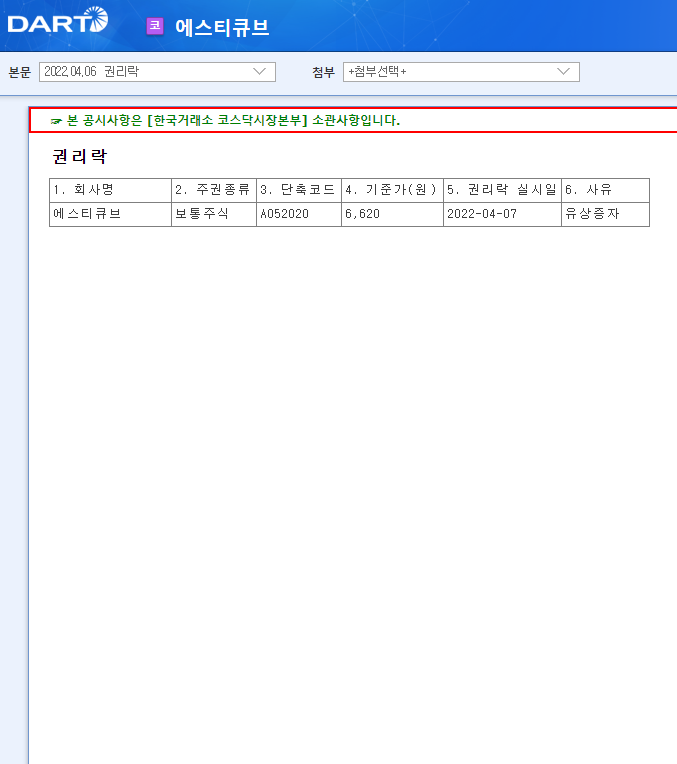The width and height of the screenshot is (677, 764).
Task: Click the green 한국거래소 코스닥시장본부 notice text
Action: pos(233,120)
